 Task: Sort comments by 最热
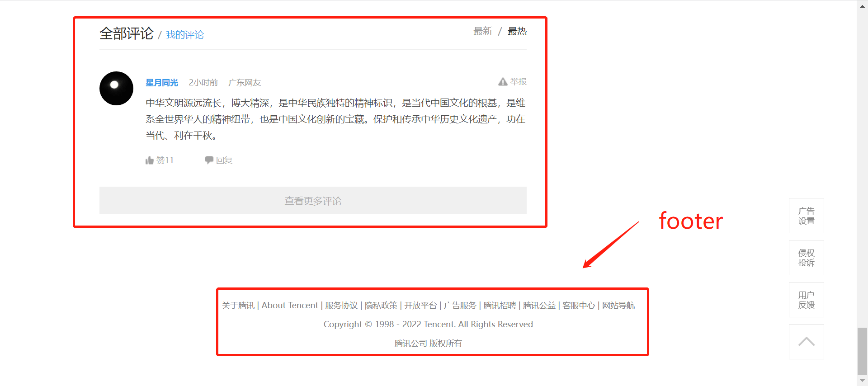pyautogui.click(x=517, y=31)
